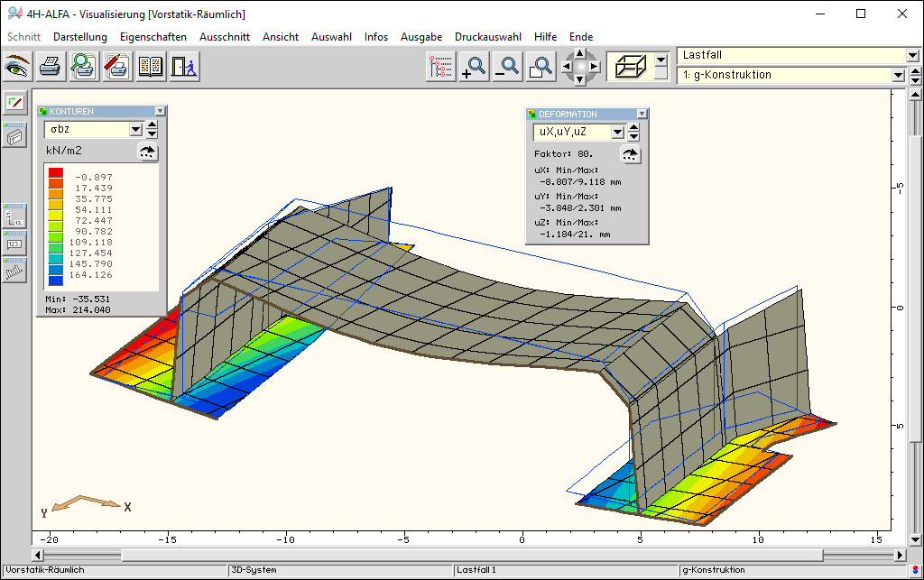Click the exit door icon

(183, 66)
